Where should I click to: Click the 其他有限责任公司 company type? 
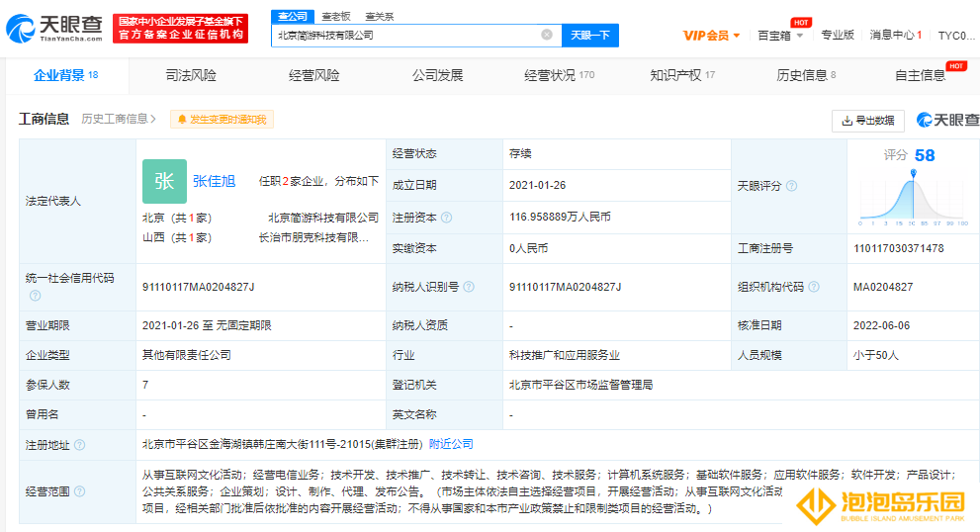[x=186, y=355]
